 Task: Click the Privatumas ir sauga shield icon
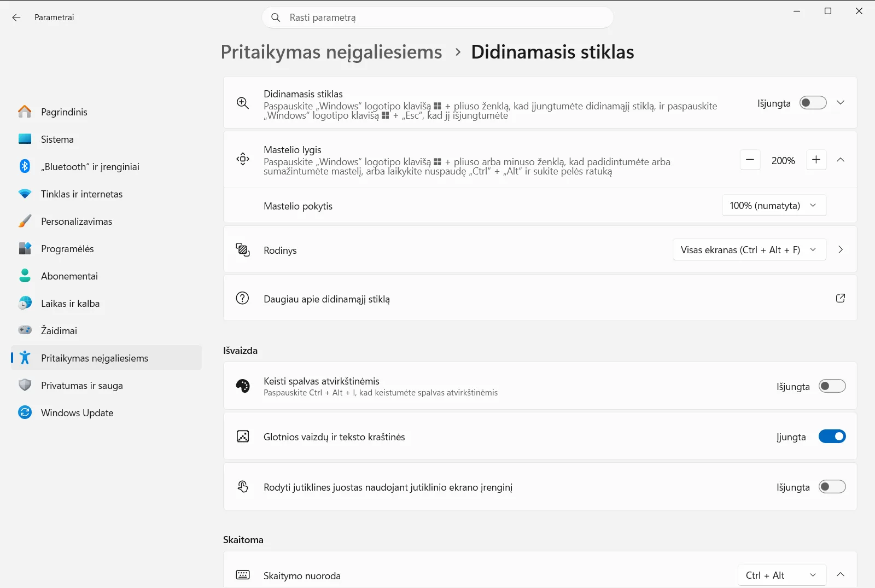tap(25, 385)
